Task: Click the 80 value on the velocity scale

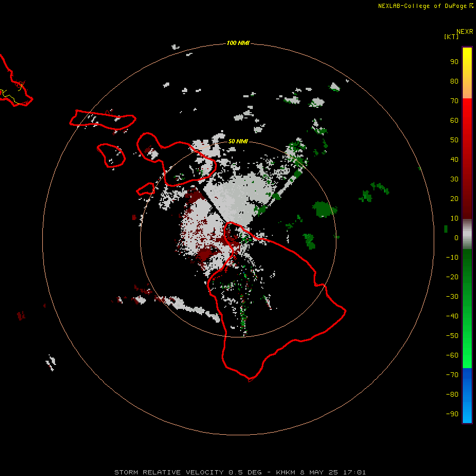Action: [454, 81]
